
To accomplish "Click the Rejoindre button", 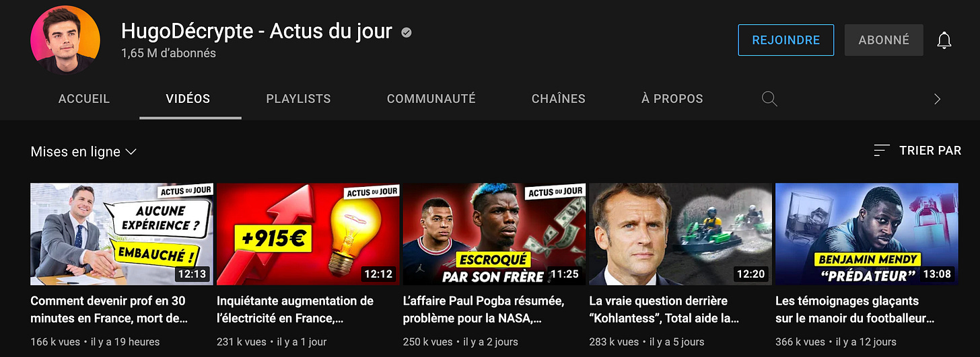I will [x=786, y=40].
